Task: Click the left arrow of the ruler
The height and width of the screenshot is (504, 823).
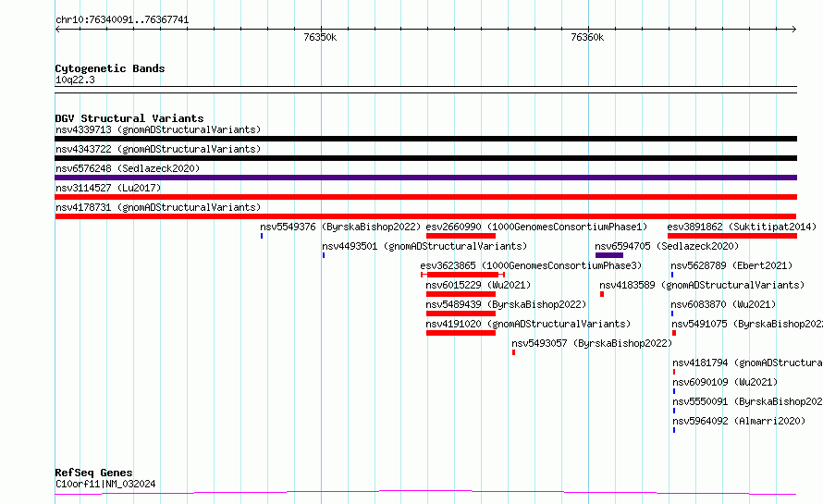Action: (57, 30)
